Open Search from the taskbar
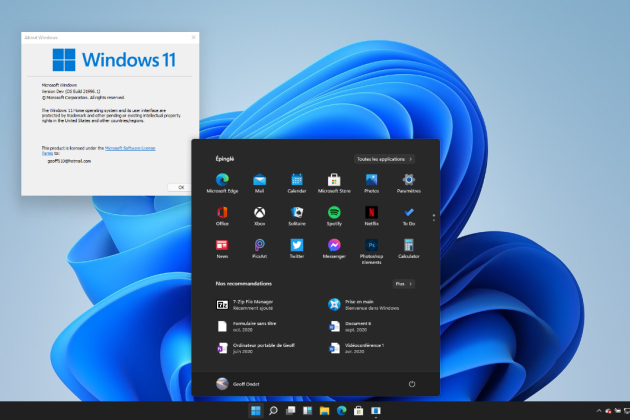630x420 pixels. [273, 410]
